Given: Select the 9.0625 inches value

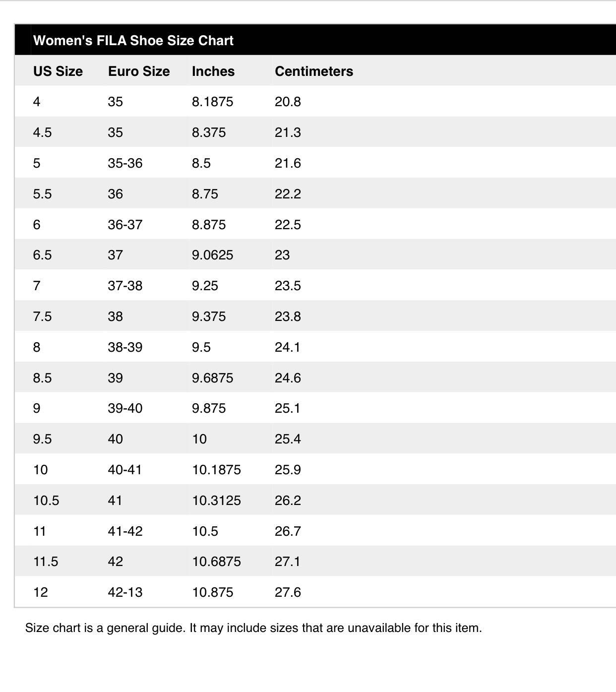Looking at the screenshot, I should (x=212, y=255).
